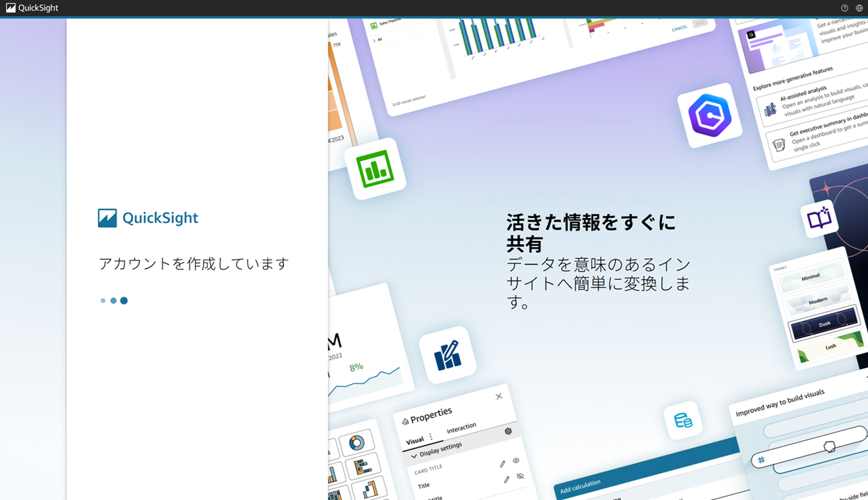Click the green bar chart dashboard tile icon
The image size is (868, 500).
point(375,169)
